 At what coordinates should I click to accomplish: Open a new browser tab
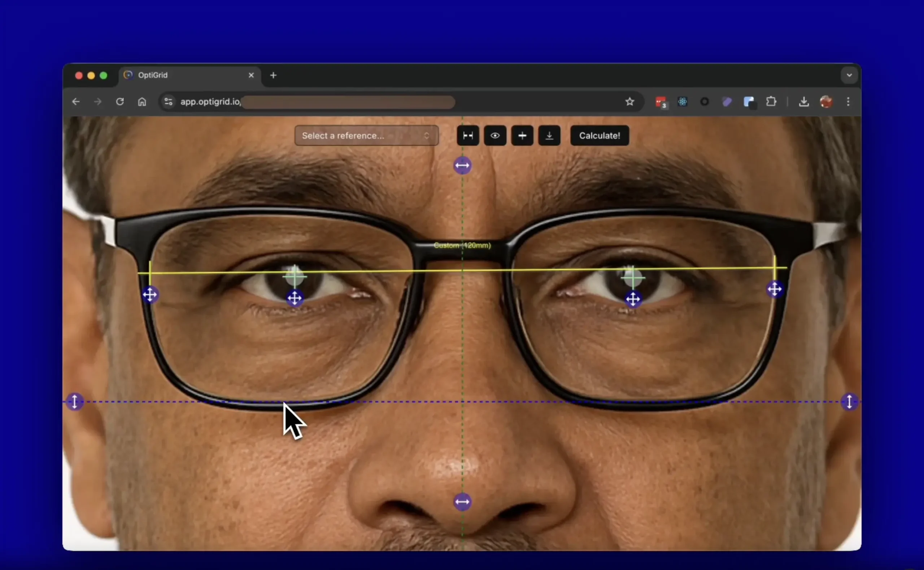tap(273, 75)
